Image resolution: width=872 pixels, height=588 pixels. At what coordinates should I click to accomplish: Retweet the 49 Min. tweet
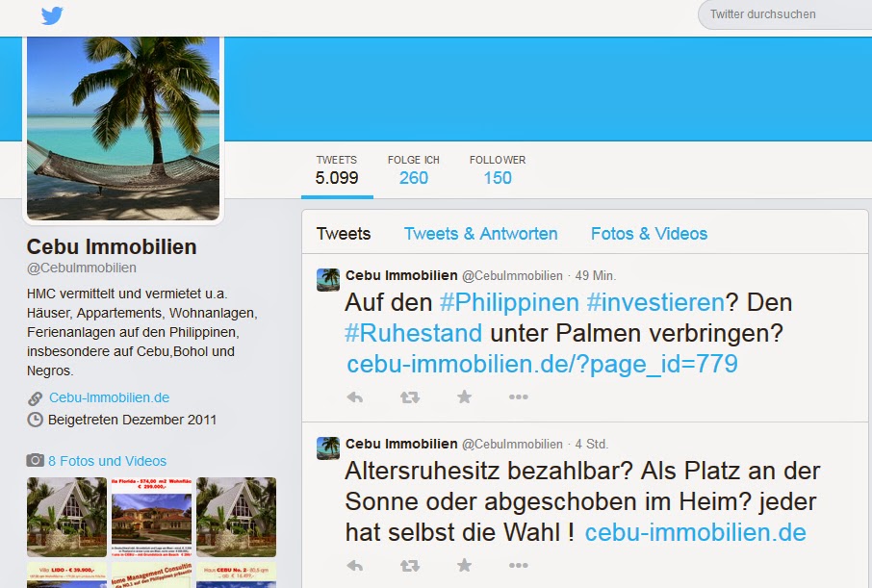click(x=410, y=397)
